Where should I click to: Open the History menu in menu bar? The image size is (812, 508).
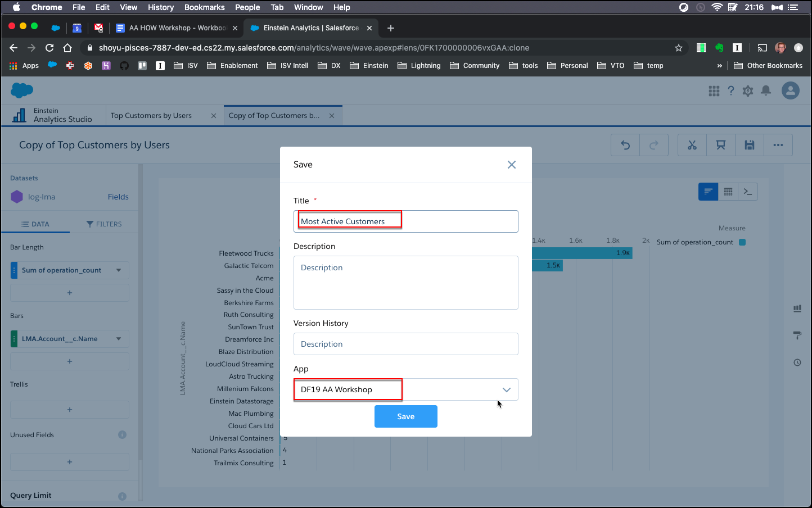pyautogui.click(x=161, y=7)
